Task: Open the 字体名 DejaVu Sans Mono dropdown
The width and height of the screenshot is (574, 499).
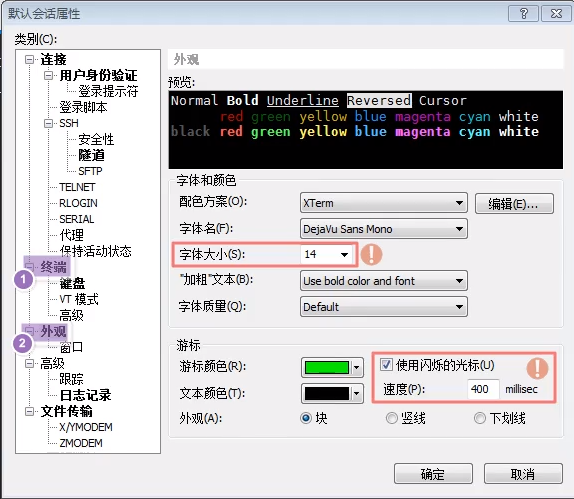Action: pos(384,229)
